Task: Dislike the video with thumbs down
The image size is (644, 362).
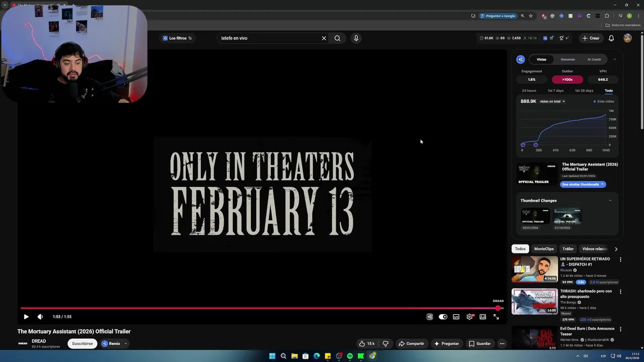Action: coord(385,343)
